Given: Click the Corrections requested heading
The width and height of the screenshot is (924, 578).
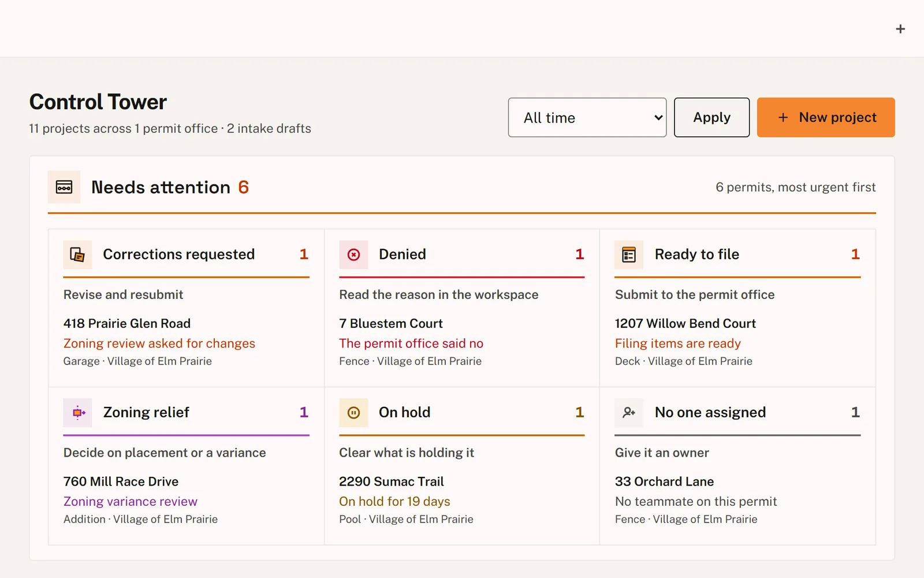Looking at the screenshot, I should coord(178,254).
